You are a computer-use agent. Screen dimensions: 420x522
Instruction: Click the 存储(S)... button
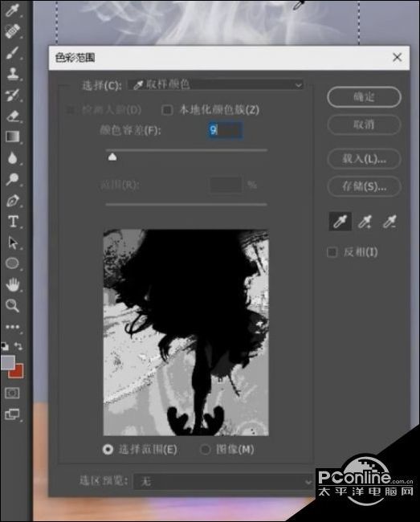pyautogui.click(x=364, y=186)
